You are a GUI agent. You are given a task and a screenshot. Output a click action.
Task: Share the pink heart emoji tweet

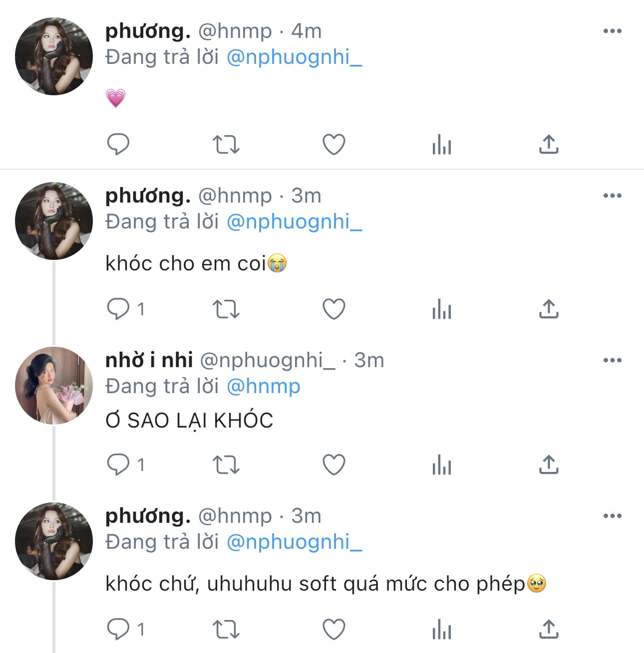click(549, 145)
